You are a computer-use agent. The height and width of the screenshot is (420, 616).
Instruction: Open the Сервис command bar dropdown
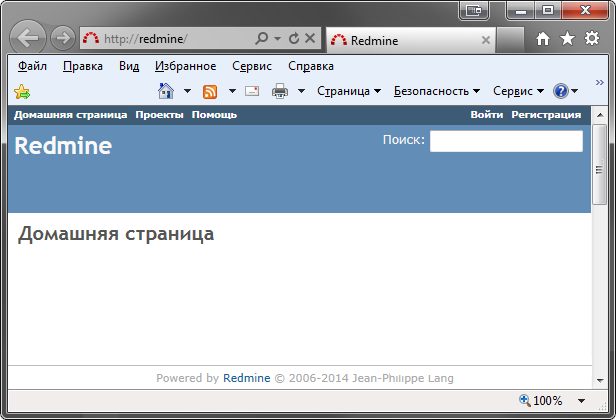click(x=519, y=91)
